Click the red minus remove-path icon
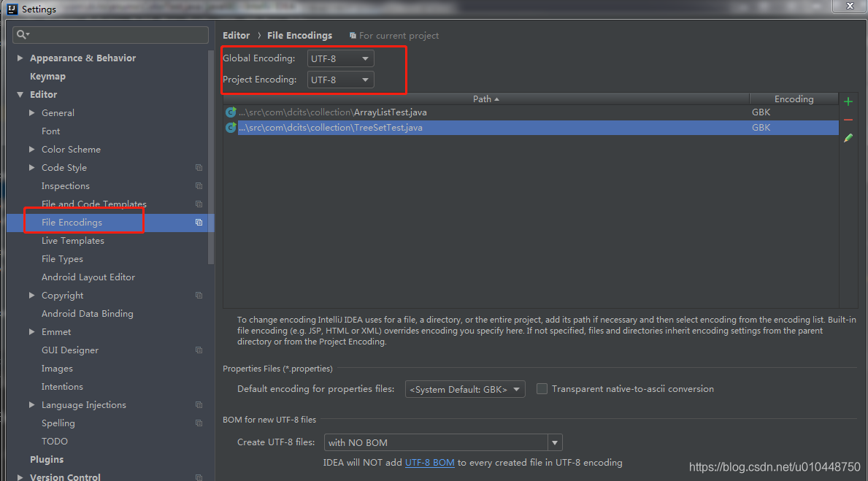 [x=848, y=120]
